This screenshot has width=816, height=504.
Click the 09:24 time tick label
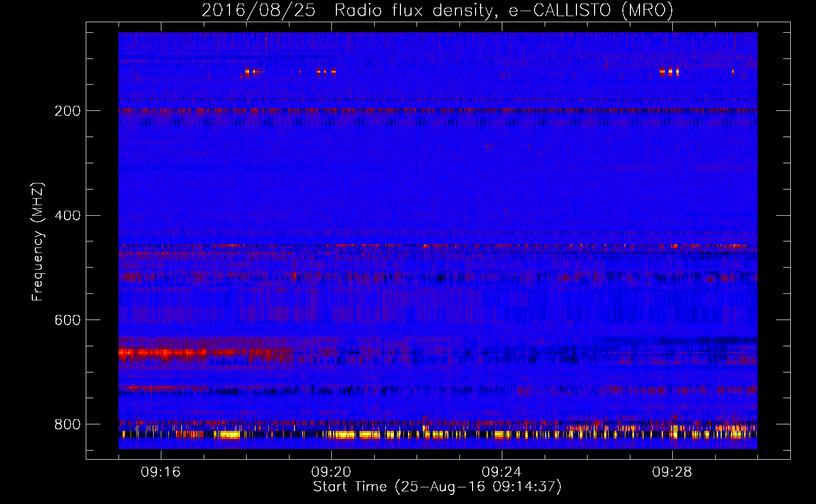click(x=502, y=472)
